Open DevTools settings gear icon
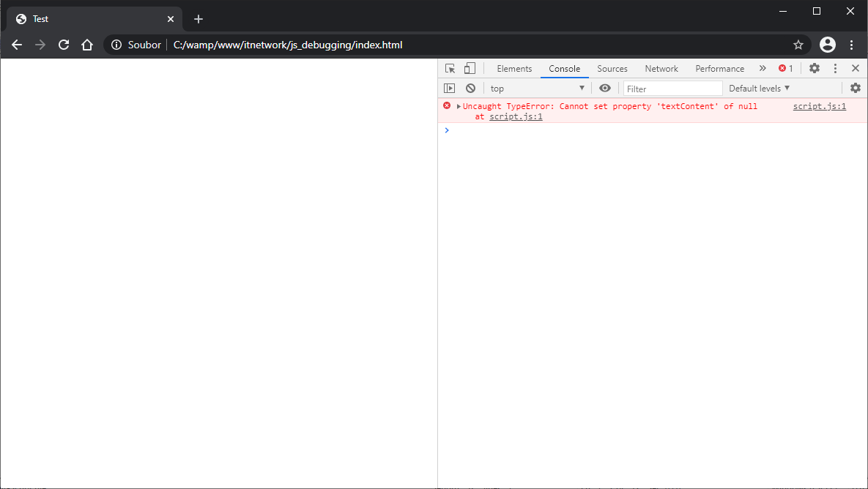The width and height of the screenshot is (868, 489). tap(815, 68)
